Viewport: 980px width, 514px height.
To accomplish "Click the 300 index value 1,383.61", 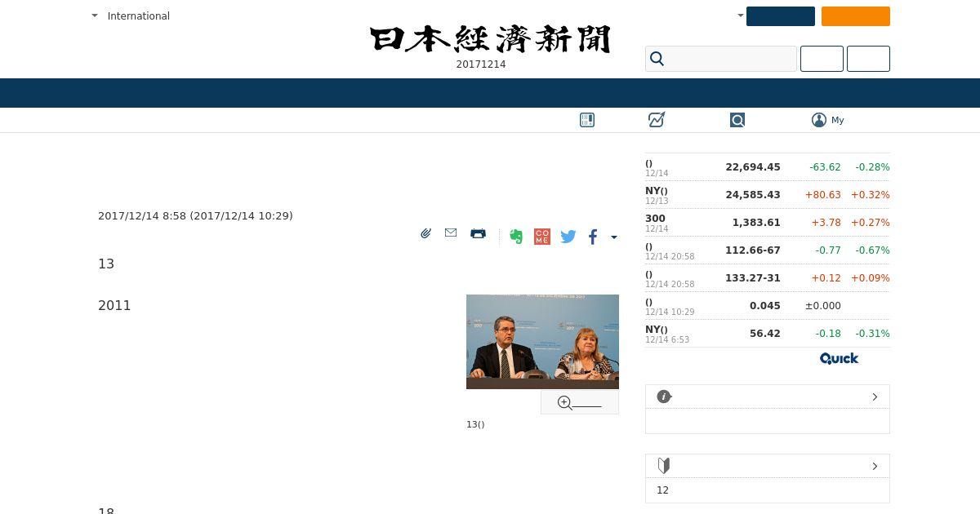I will (756, 223).
